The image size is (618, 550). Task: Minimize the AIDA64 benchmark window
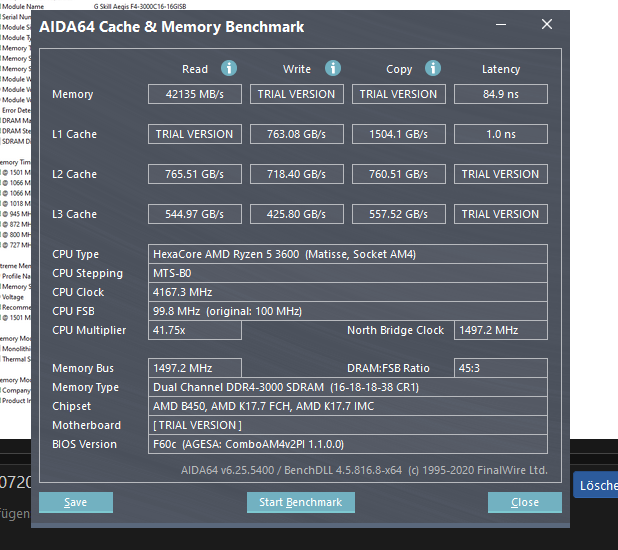point(501,24)
